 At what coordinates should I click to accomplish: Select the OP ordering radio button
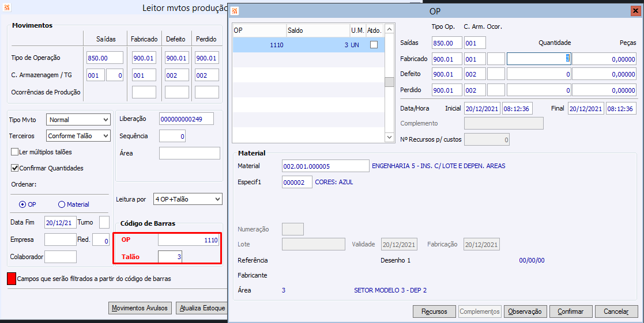point(22,204)
